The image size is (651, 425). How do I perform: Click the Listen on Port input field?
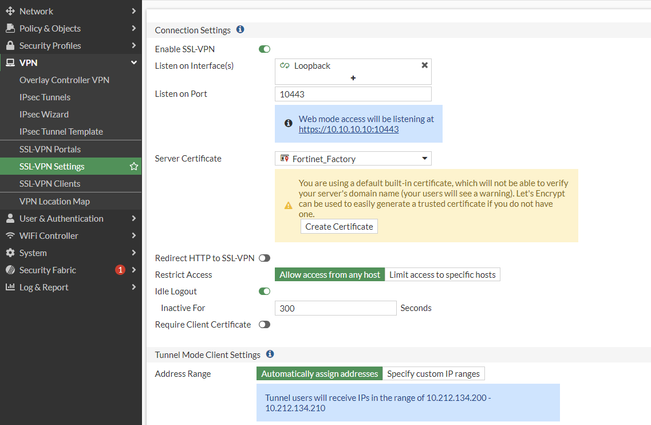click(353, 94)
